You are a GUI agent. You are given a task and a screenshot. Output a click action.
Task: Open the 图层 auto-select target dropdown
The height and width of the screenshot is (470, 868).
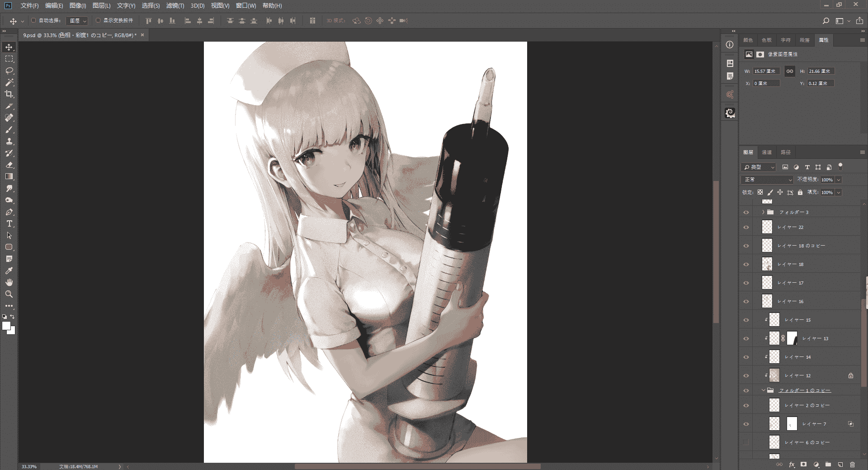coord(77,21)
